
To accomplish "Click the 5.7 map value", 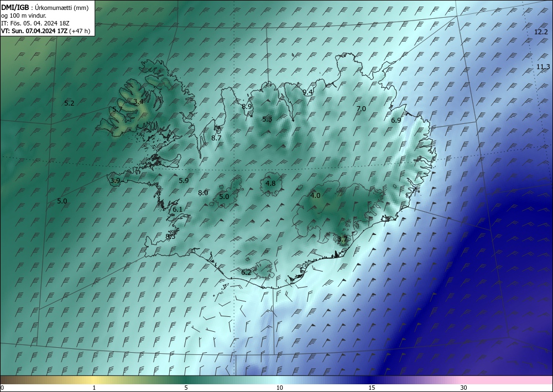I will tap(117, 109).
